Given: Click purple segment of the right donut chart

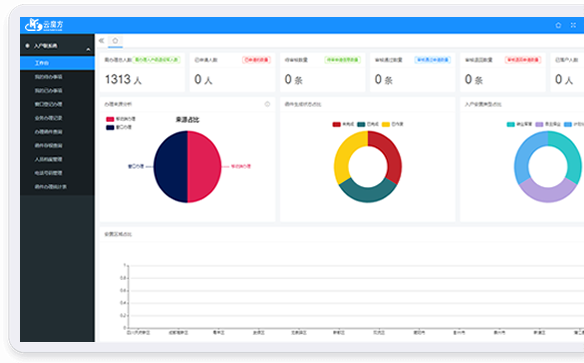Looking at the screenshot, I should click(548, 194).
